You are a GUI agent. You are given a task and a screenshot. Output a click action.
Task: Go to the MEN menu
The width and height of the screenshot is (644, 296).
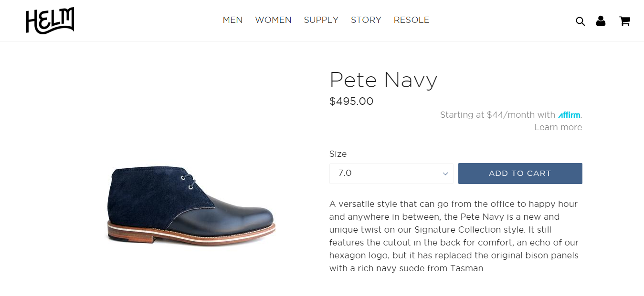232,20
